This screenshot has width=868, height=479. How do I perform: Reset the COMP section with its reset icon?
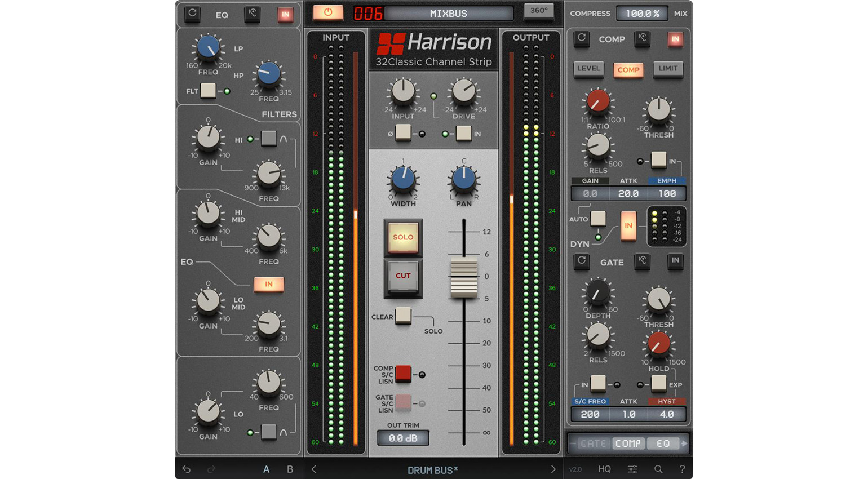pyautogui.click(x=581, y=38)
